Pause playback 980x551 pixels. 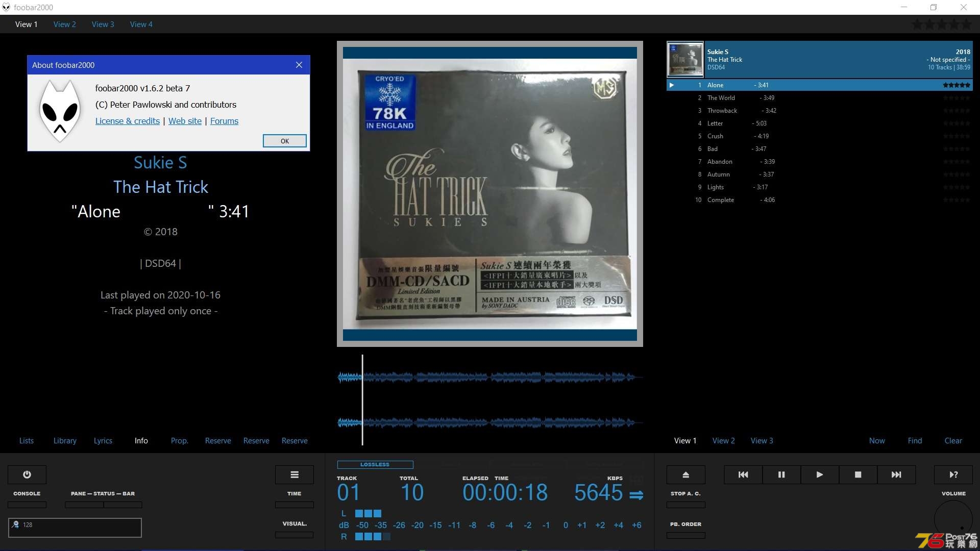pyautogui.click(x=781, y=474)
